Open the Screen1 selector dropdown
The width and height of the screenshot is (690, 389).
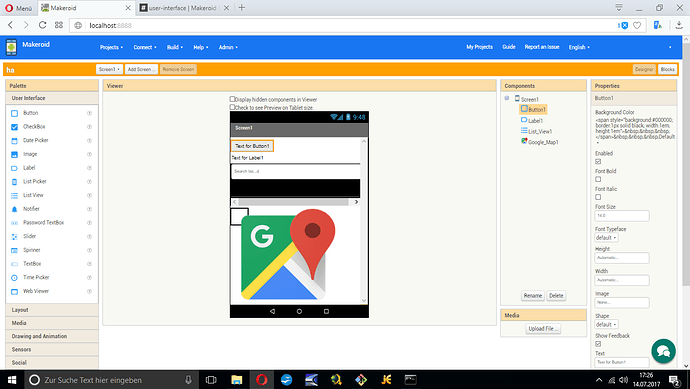109,69
